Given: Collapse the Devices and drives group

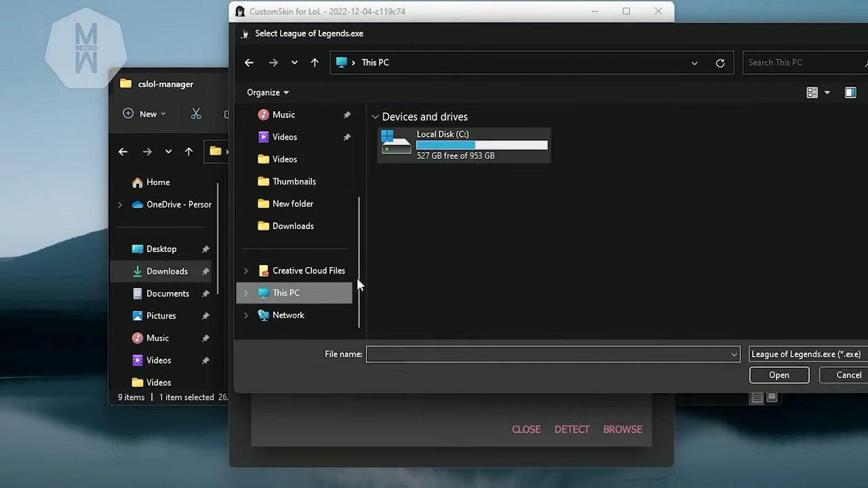Looking at the screenshot, I should tap(375, 117).
